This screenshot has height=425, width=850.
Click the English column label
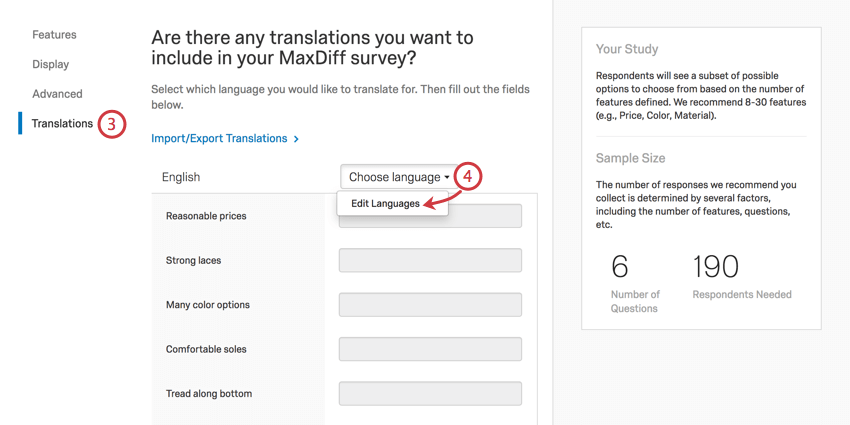181,177
